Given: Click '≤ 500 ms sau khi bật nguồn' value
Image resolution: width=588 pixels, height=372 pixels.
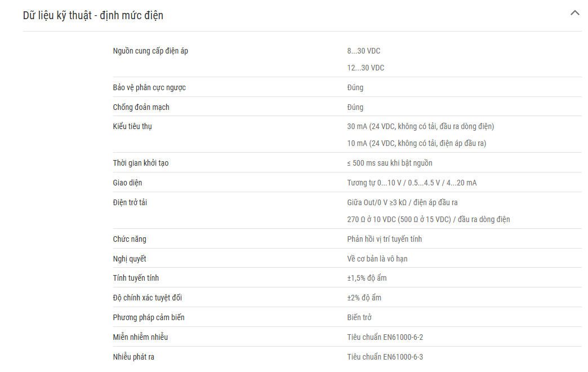Looking at the screenshot, I should pos(390,163).
